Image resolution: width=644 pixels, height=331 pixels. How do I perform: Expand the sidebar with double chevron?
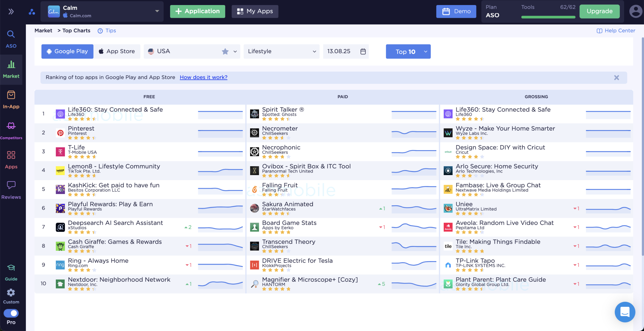click(11, 12)
